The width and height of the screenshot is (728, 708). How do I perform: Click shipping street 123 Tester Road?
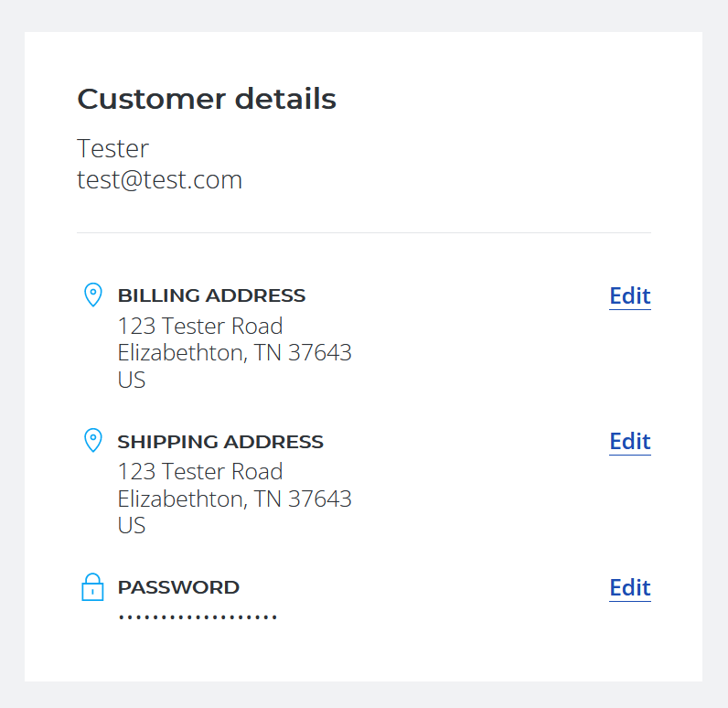tap(200, 472)
